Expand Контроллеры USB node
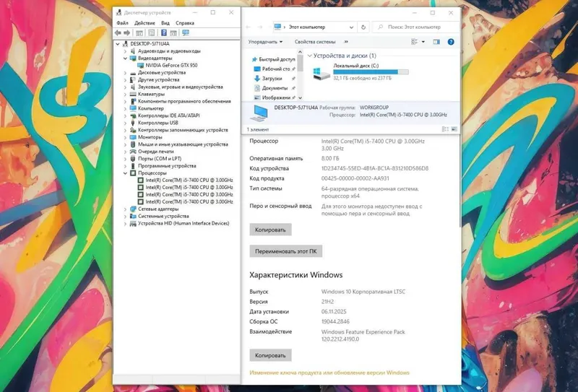Image resolution: width=578 pixels, height=392 pixels. (125, 123)
